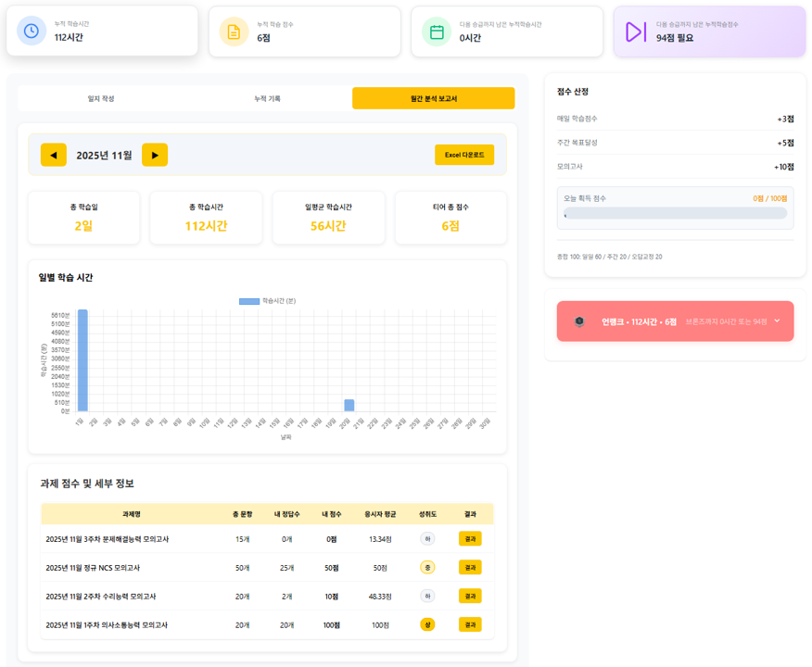
Task: Click 성취도 badge '중' in 정규 NCS row
Action: point(427,567)
